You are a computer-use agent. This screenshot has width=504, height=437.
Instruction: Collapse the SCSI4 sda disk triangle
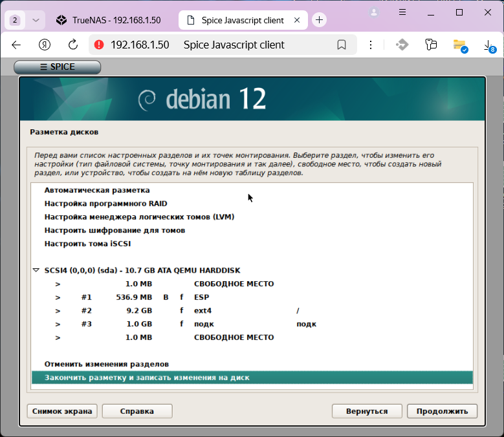[x=36, y=270]
